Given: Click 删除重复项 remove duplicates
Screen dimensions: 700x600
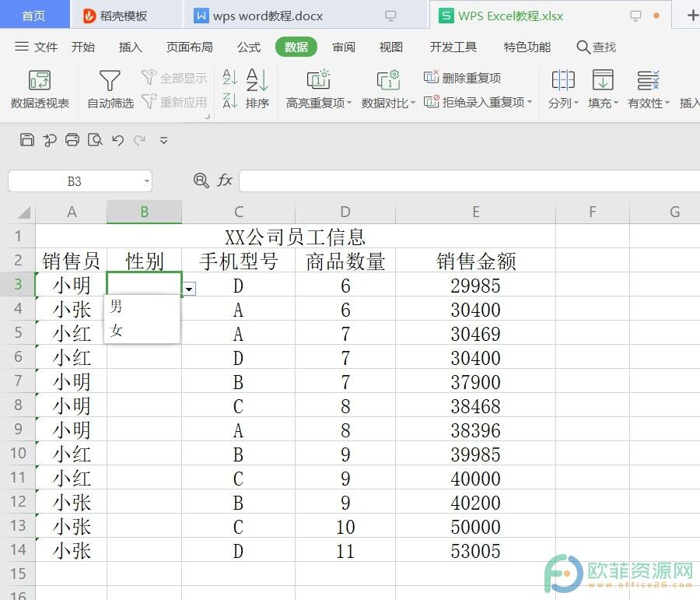Looking at the screenshot, I should point(463,78).
